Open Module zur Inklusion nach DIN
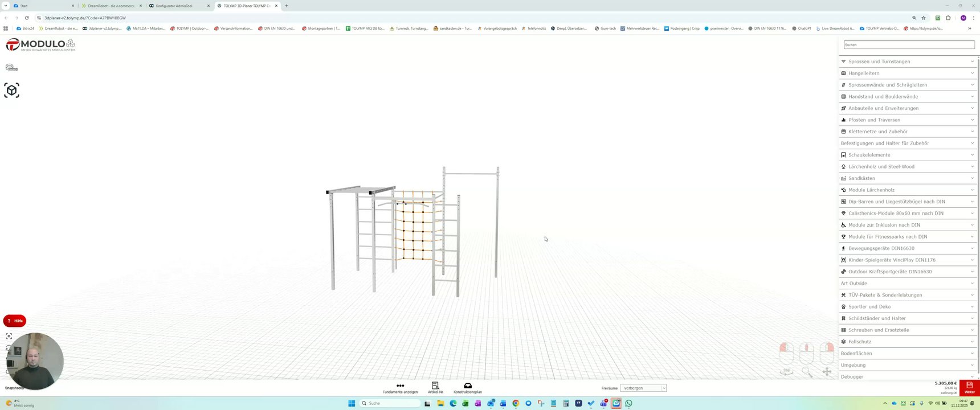980x410 pixels. pos(908,225)
